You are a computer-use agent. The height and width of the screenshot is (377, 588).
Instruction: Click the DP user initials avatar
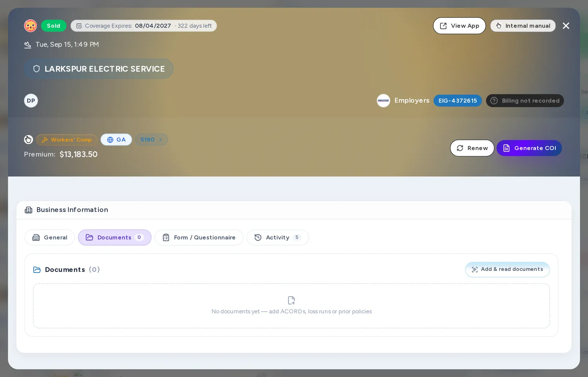coord(31,101)
